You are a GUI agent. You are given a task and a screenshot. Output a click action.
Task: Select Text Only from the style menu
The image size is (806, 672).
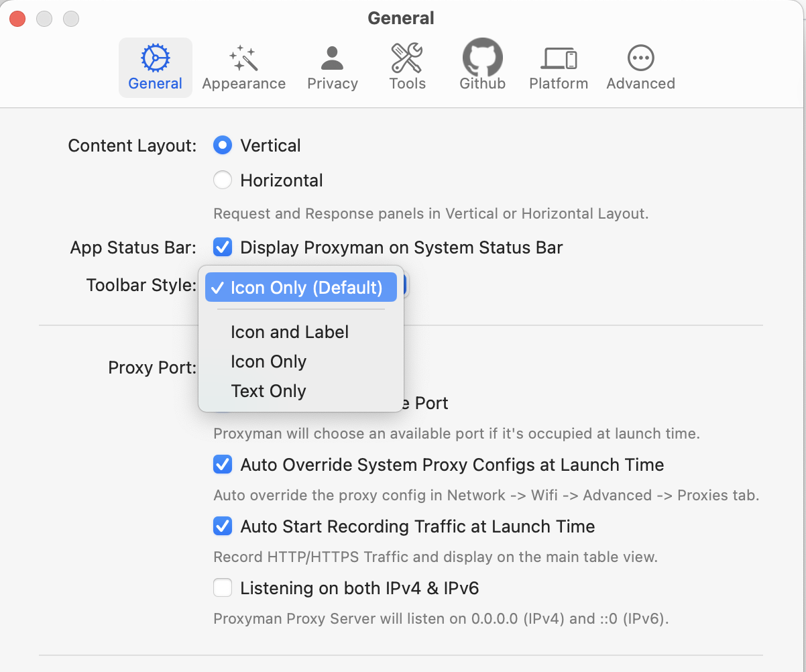tap(268, 391)
